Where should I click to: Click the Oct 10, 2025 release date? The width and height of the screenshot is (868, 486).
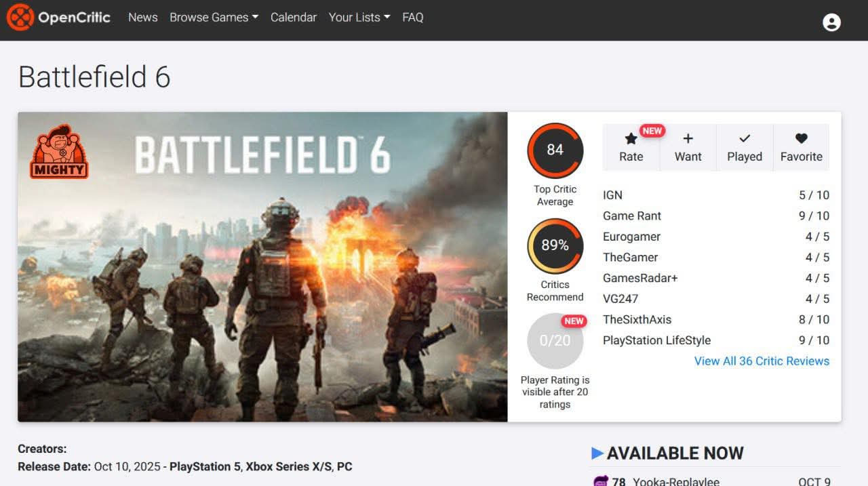pos(127,467)
